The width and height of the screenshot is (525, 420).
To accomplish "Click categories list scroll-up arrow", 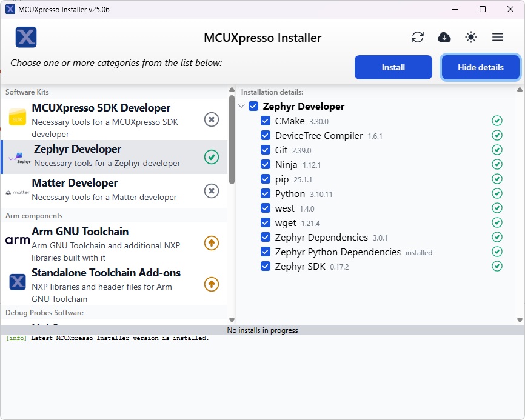I will coord(232,89).
